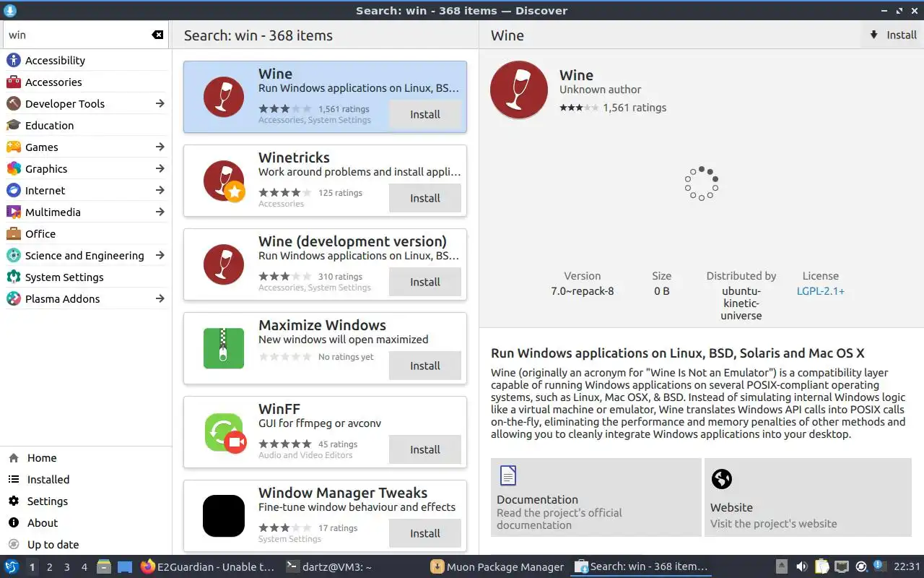This screenshot has width=924, height=578.
Task: Click the Window Manager Tweaks icon
Action: coord(224,516)
